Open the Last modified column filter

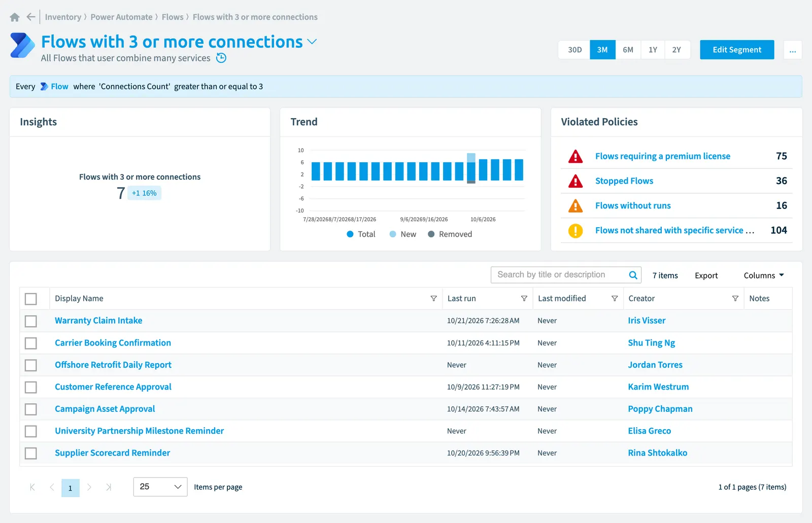pos(615,298)
